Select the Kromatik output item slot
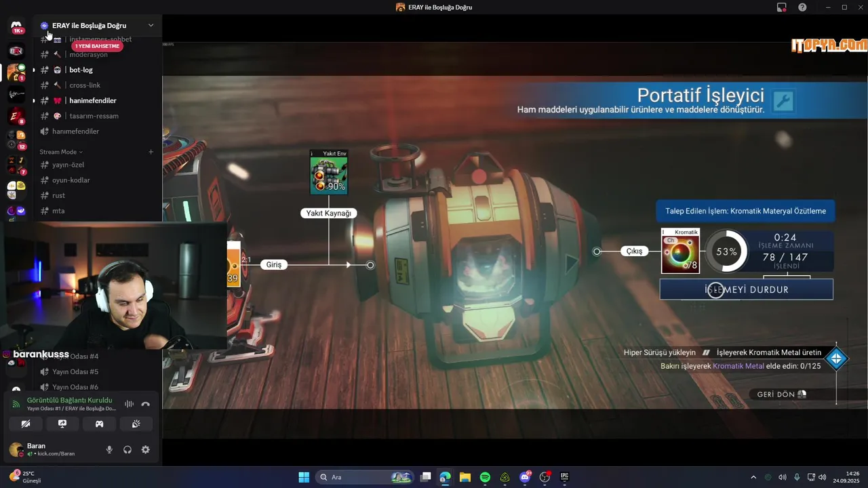 point(680,251)
